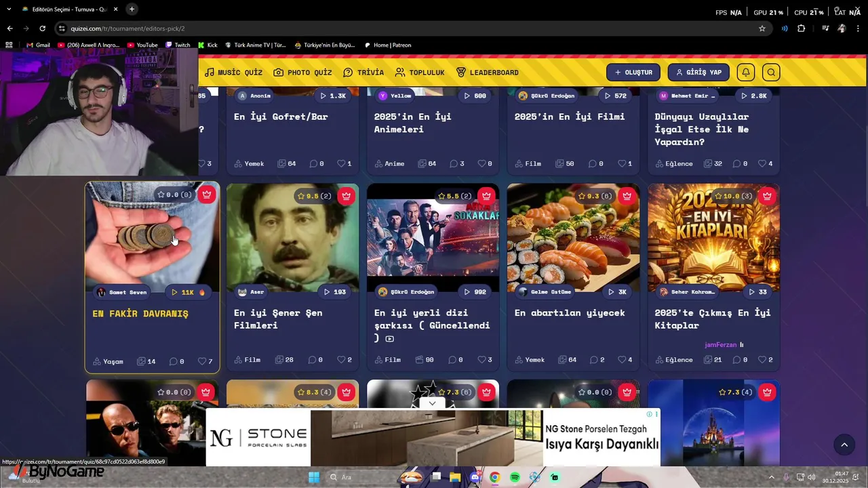Bookmark this page with the star icon
Screen dimensions: 868x488
(762, 28)
